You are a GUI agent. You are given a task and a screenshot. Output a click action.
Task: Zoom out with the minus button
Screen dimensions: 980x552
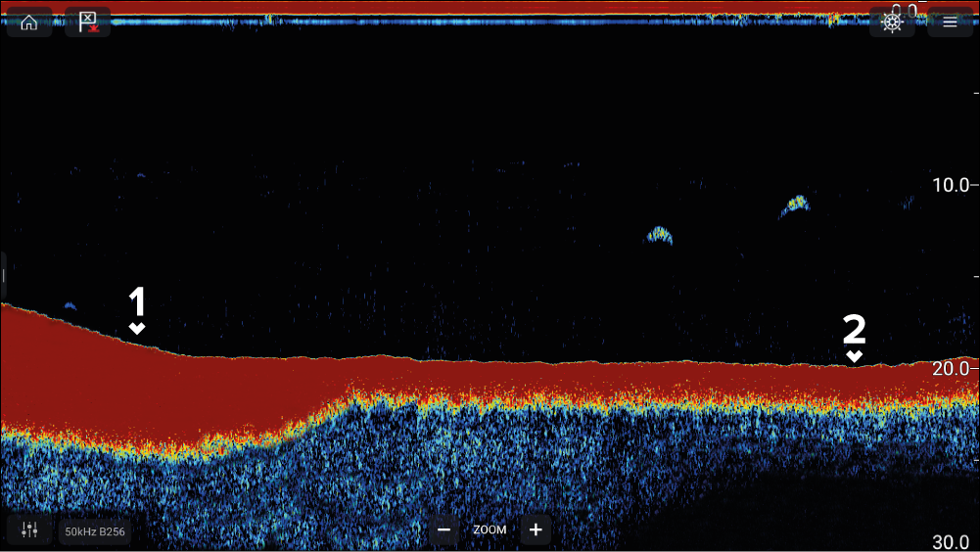coord(443,529)
